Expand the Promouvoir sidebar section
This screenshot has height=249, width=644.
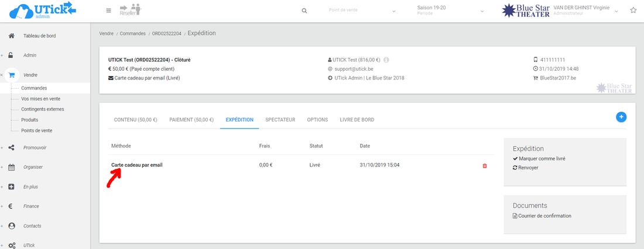[x=35, y=147]
